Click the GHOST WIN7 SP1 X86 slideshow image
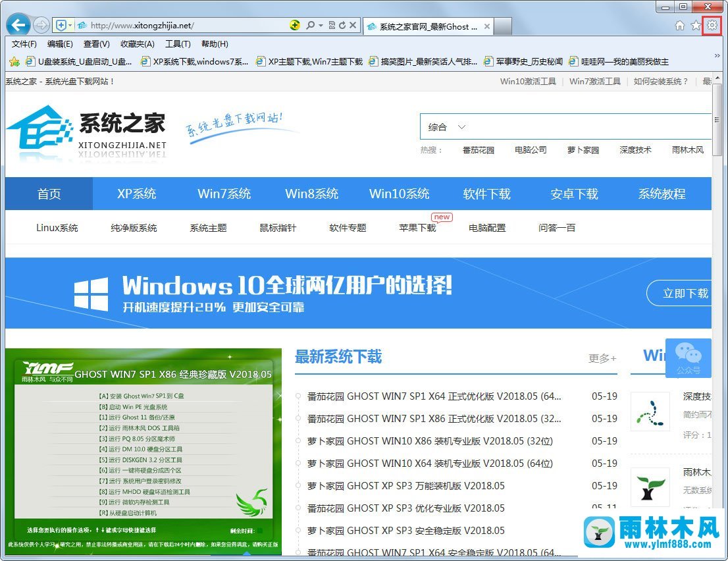The width and height of the screenshot is (728, 561). pos(143,450)
